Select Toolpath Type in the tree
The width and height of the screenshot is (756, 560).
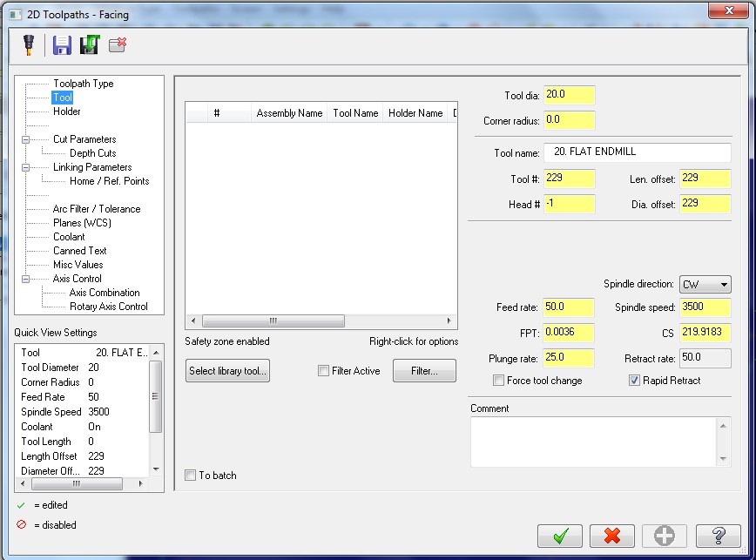(x=84, y=84)
